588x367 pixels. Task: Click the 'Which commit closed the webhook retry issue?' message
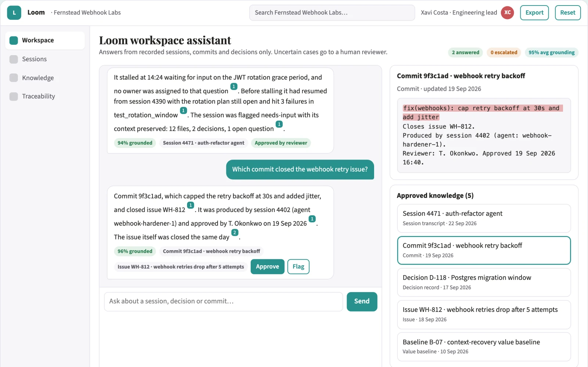(300, 169)
